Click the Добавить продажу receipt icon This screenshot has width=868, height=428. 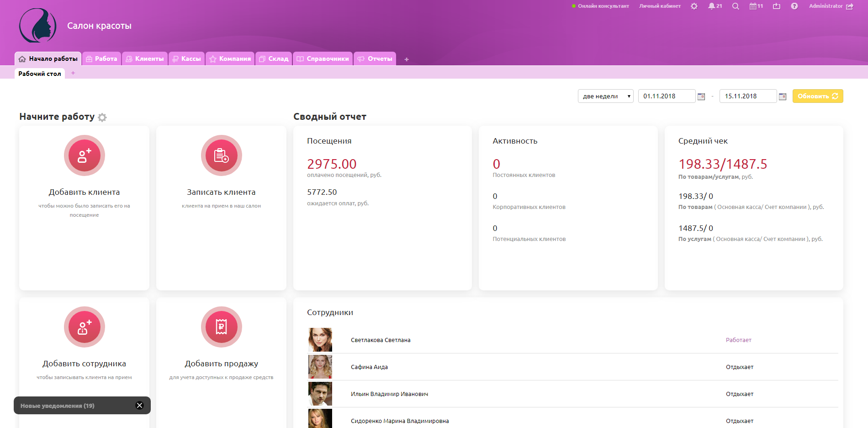(x=222, y=327)
